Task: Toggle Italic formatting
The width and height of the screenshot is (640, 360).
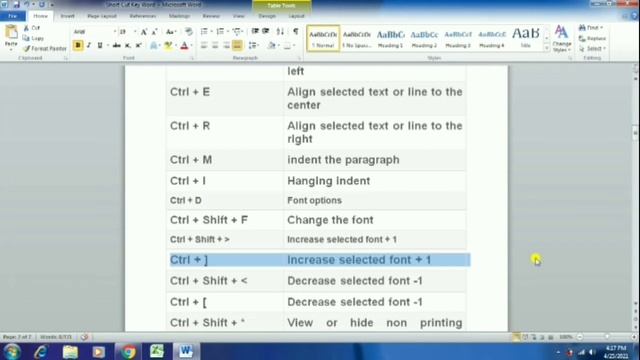Action: (x=89, y=45)
